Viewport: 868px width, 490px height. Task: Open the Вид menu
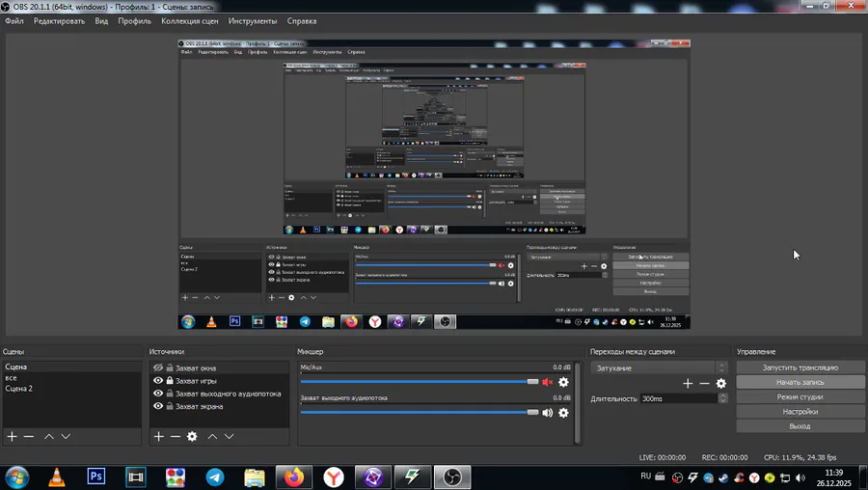[101, 21]
